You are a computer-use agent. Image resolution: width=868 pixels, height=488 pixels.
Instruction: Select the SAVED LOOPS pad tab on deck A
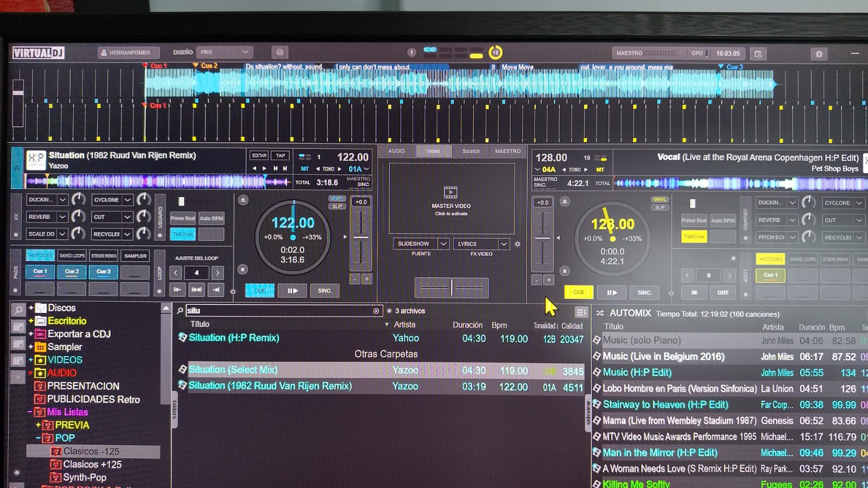pyautogui.click(x=72, y=256)
